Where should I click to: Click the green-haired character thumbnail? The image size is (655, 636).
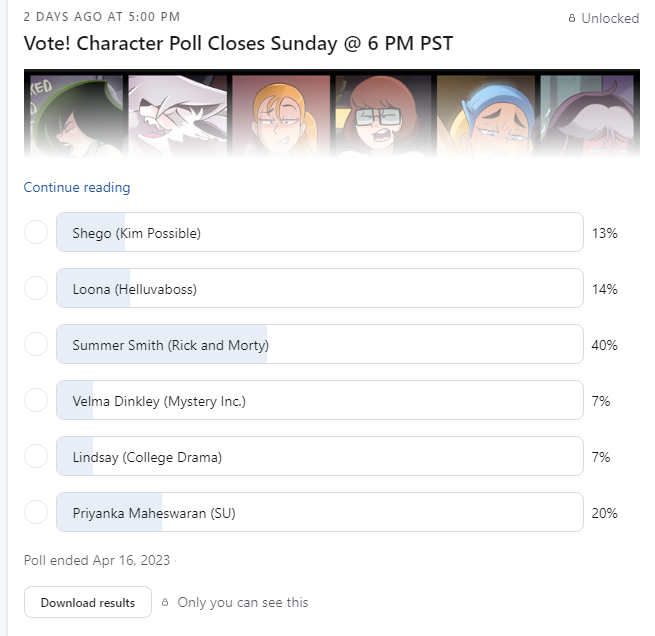(x=76, y=115)
